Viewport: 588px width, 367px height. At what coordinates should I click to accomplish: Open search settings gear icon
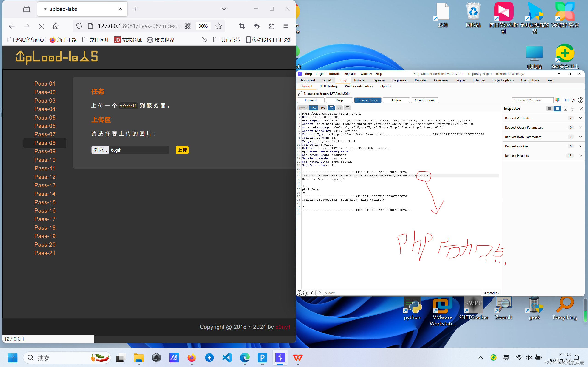[x=306, y=293]
